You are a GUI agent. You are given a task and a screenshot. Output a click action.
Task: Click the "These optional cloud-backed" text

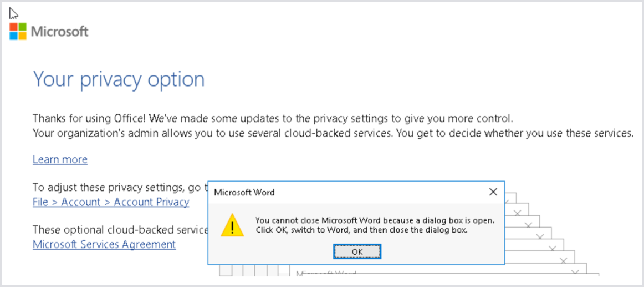pyautogui.click(x=120, y=230)
